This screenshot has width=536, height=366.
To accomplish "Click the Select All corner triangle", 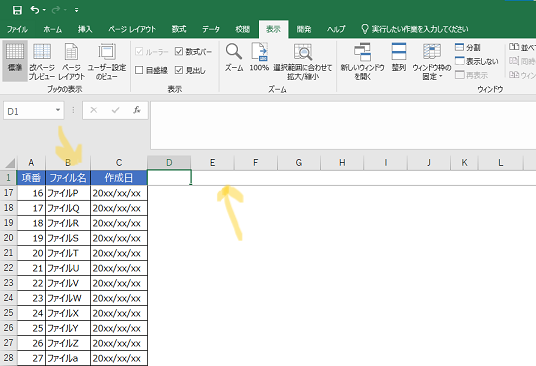I will [10, 163].
